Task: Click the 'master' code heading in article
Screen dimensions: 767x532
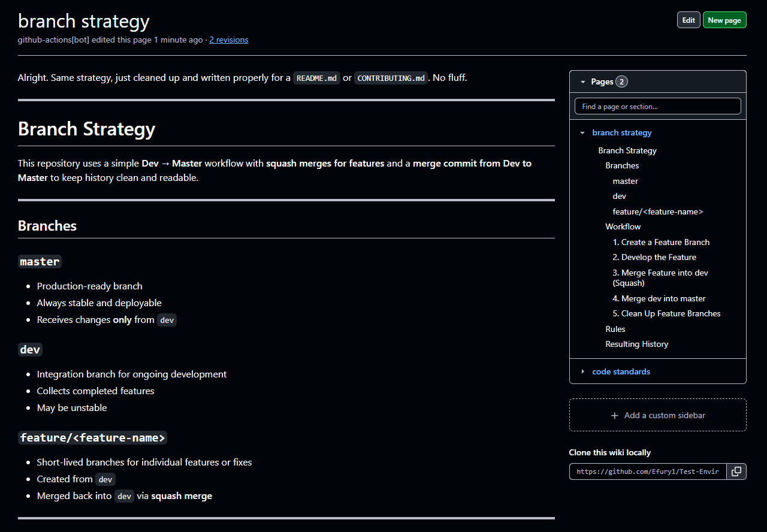Action: point(40,262)
